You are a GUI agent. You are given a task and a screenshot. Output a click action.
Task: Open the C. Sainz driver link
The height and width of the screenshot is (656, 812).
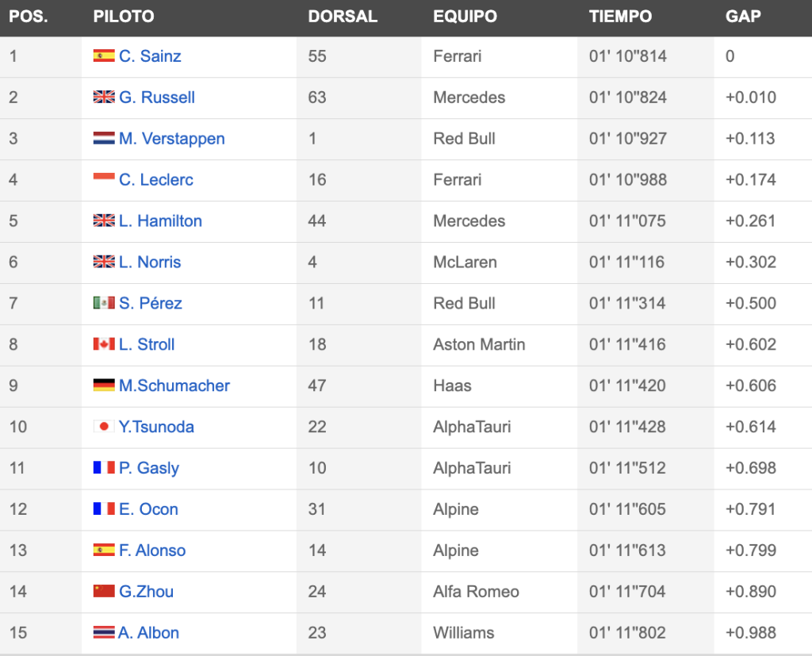tap(150, 56)
